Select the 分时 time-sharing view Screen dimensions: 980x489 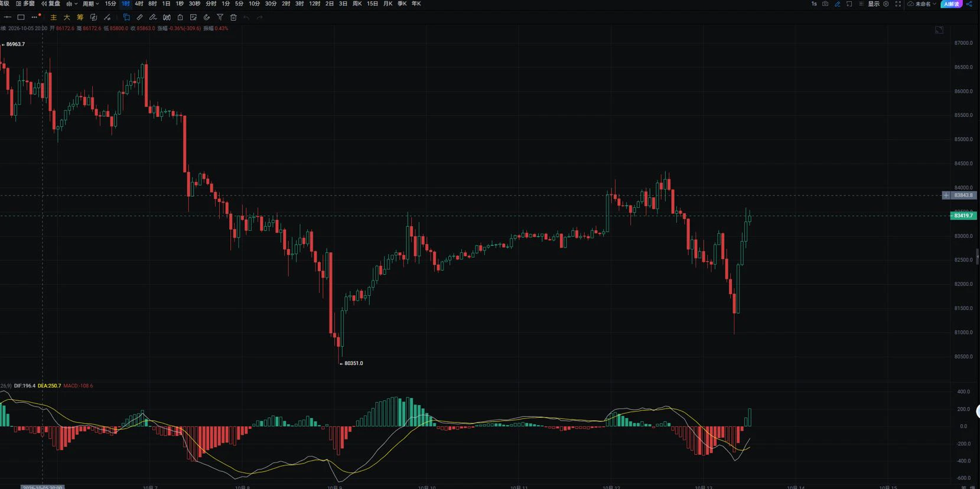point(211,4)
